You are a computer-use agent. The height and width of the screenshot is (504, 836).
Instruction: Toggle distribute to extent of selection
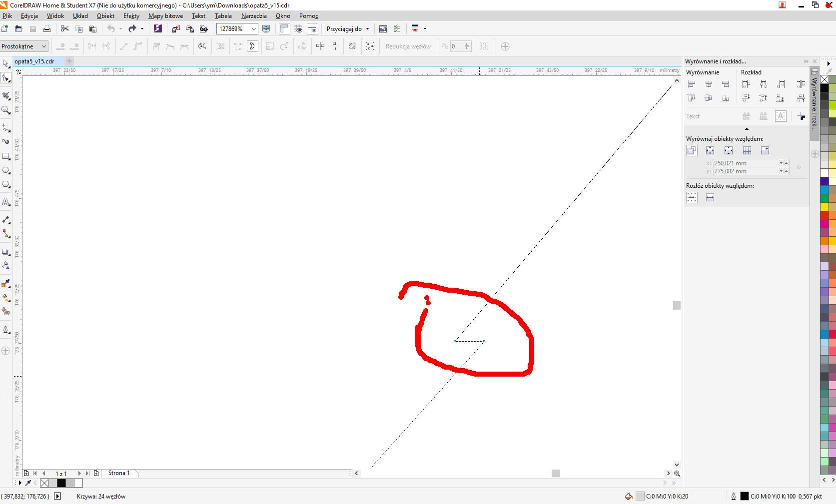point(692,198)
